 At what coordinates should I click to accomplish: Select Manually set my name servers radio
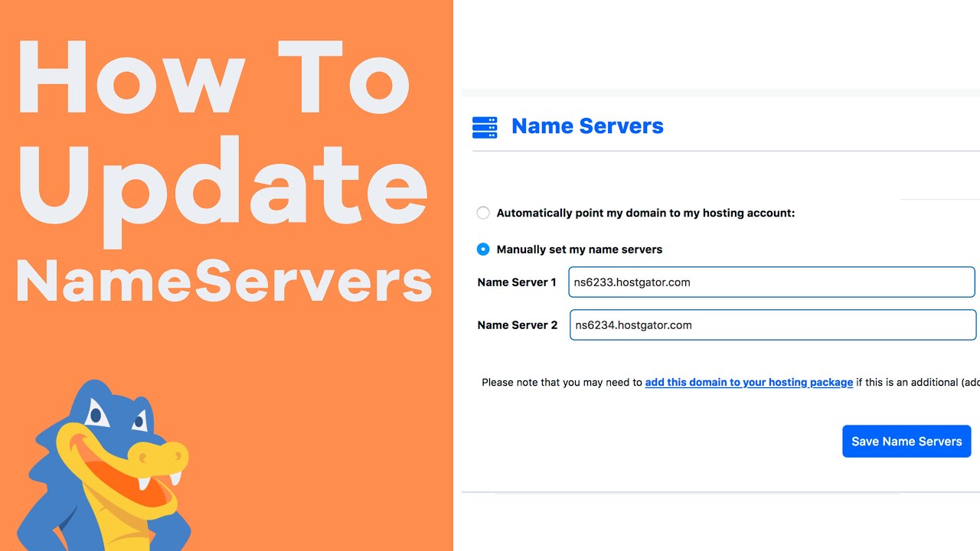[483, 249]
